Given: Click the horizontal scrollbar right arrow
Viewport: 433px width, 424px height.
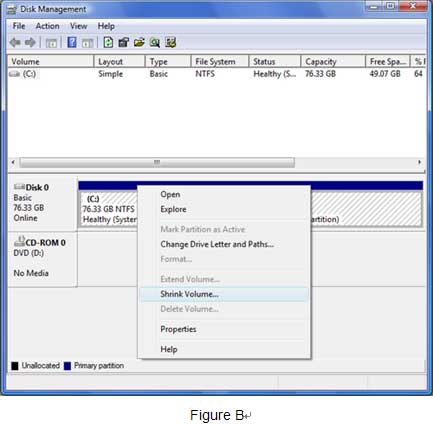Looking at the screenshot, I should click(419, 162).
